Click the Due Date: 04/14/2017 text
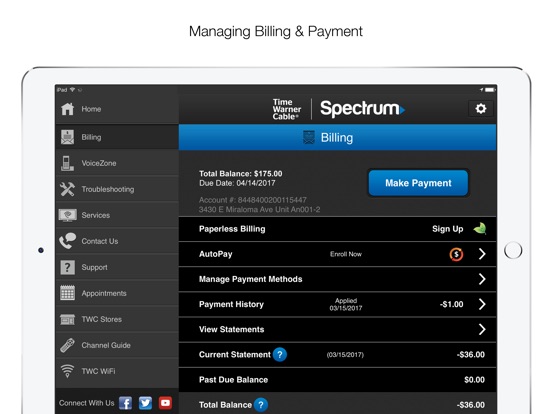The height and width of the screenshot is (414, 552). (237, 183)
